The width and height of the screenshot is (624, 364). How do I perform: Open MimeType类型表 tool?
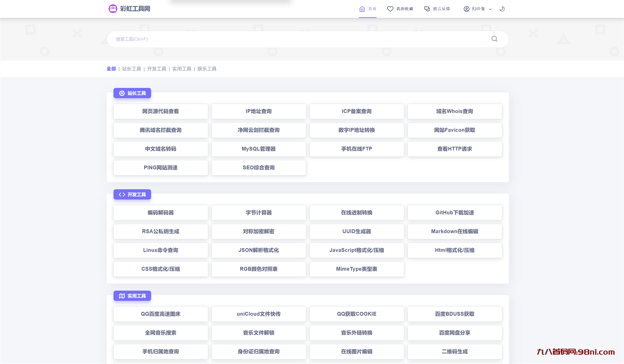357,269
